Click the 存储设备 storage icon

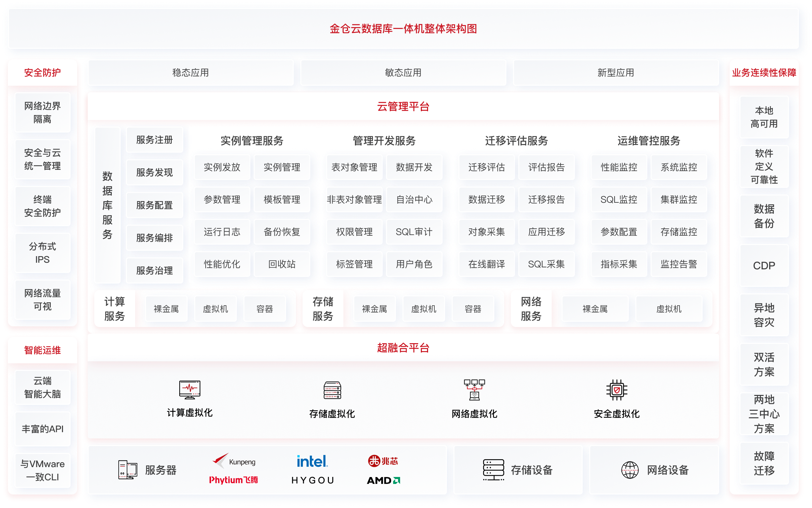click(493, 469)
